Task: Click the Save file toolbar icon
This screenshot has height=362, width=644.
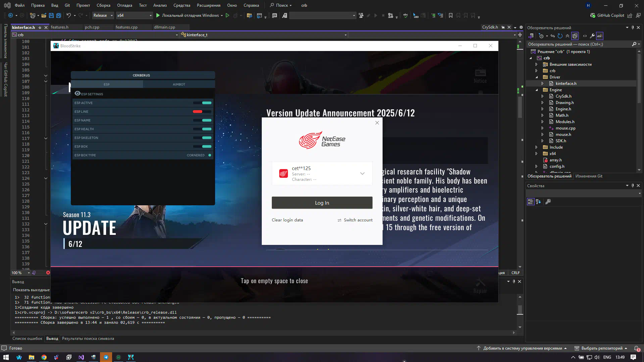Action: pos(51,15)
